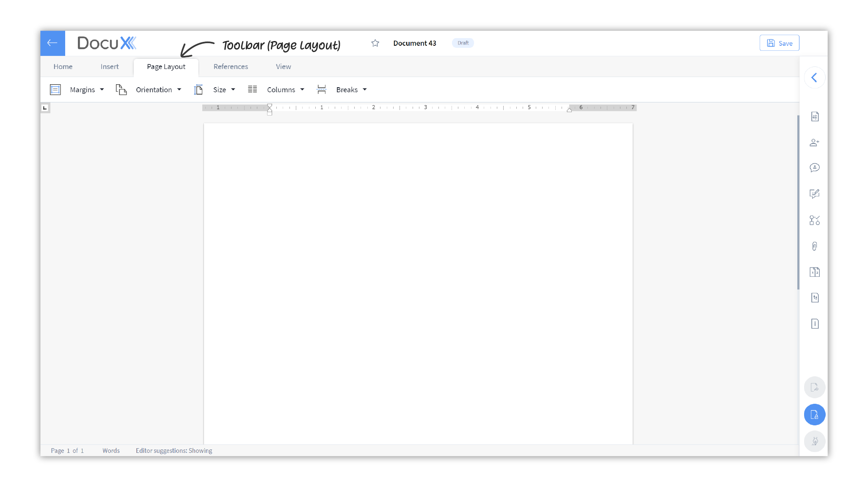Image resolution: width=868 pixels, height=488 pixels.
Task: Click the signature pen round button
Action: (815, 441)
